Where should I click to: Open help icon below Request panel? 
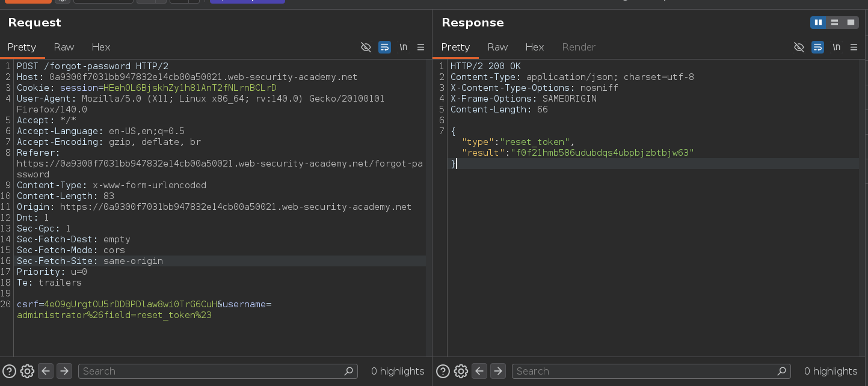click(9, 371)
